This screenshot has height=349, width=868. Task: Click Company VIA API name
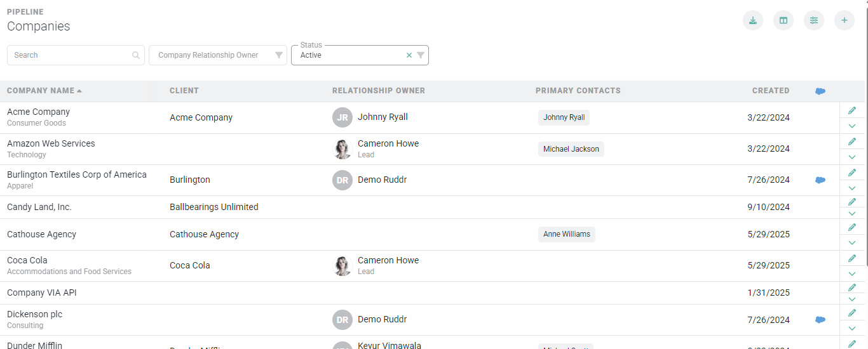[42, 293]
